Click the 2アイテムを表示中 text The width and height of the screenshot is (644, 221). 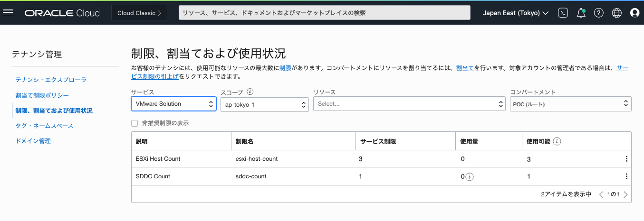point(566,194)
